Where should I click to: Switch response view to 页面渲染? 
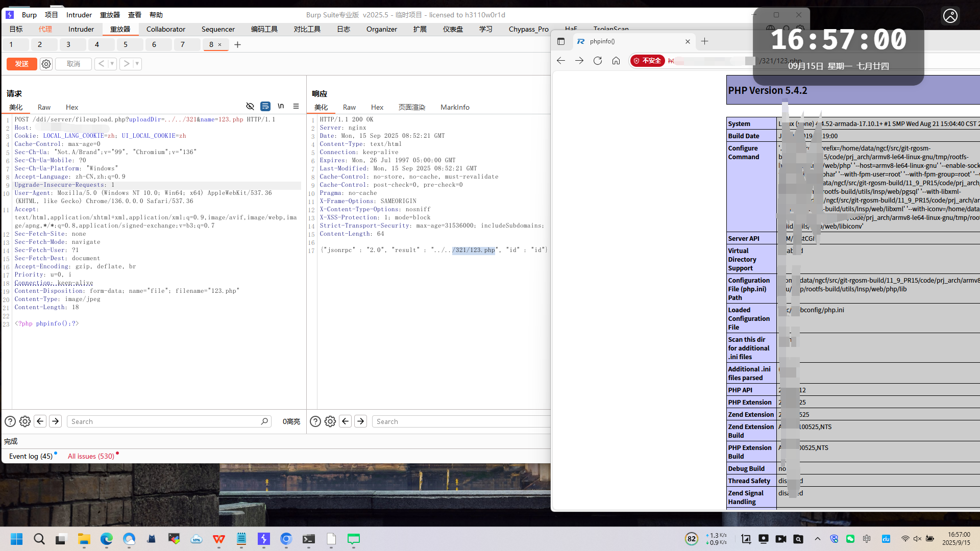(x=411, y=107)
